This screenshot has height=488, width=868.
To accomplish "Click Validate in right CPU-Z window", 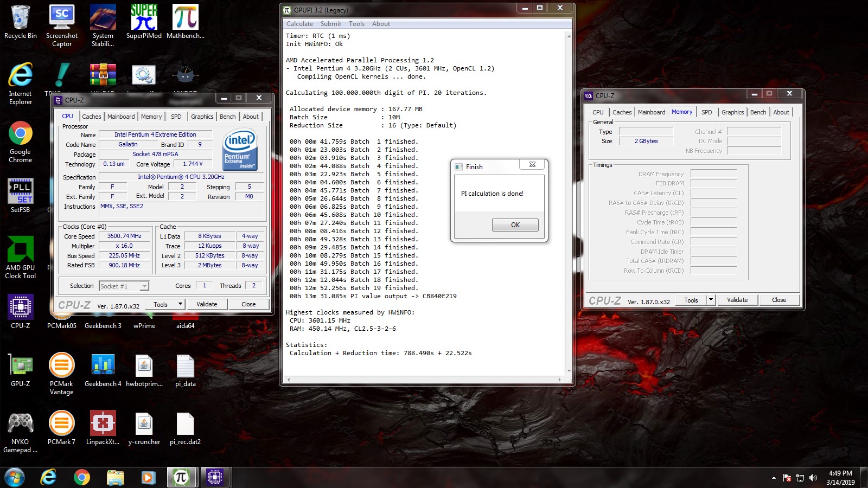I will coord(737,300).
